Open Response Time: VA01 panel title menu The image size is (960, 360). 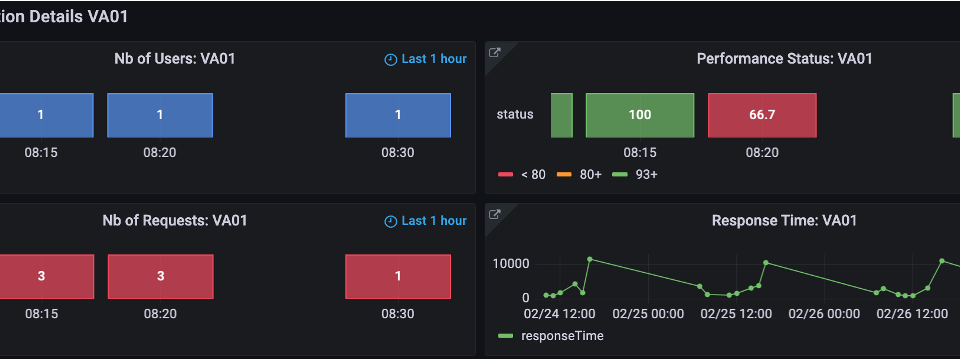point(784,220)
